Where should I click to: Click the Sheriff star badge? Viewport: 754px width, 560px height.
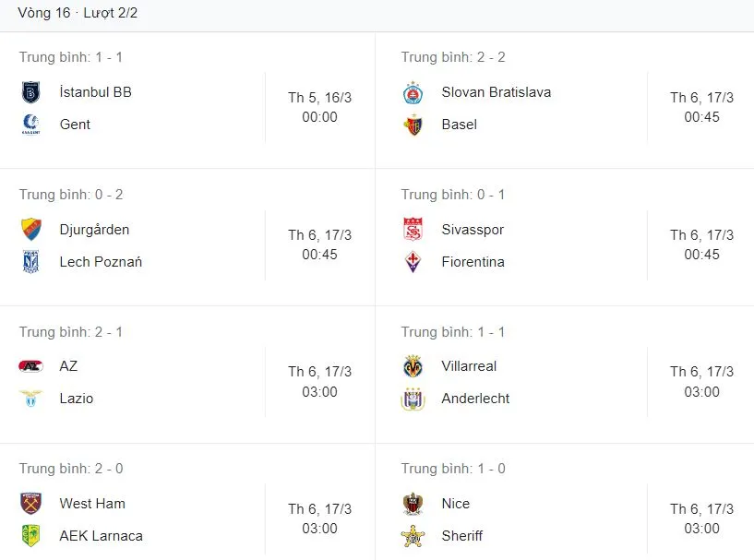click(413, 536)
